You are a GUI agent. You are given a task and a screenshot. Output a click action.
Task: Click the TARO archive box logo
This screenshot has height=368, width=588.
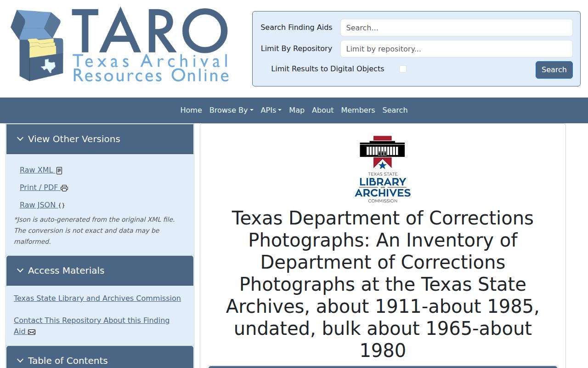[37, 45]
